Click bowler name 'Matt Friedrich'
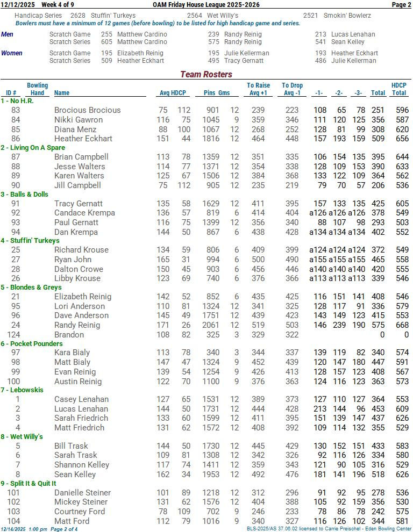The height and width of the screenshot is (532, 413). pos(80,428)
